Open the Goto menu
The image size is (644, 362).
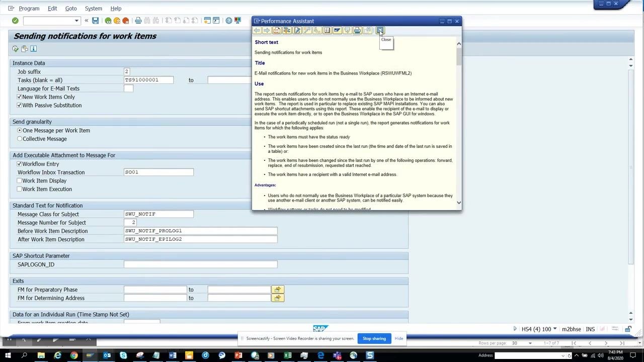tap(71, 9)
